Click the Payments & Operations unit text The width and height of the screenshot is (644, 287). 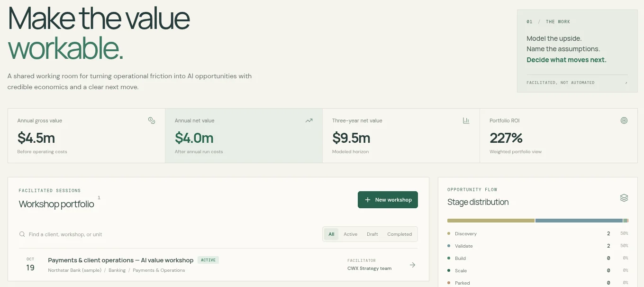159,270
